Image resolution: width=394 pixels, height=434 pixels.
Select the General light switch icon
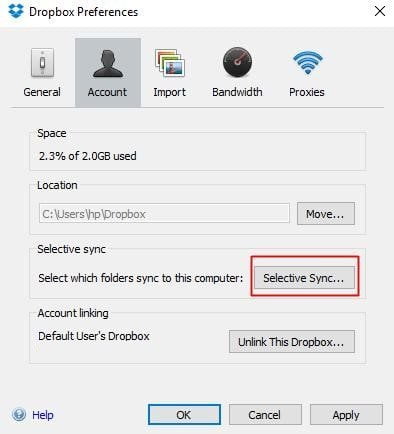[x=42, y=63]
